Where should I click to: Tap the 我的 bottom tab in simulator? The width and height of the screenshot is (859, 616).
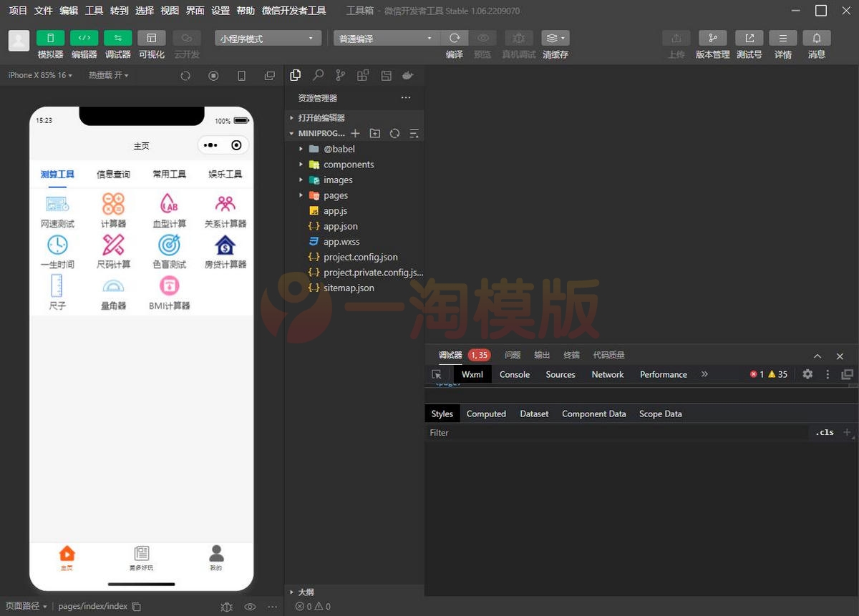tap(216, 558)
